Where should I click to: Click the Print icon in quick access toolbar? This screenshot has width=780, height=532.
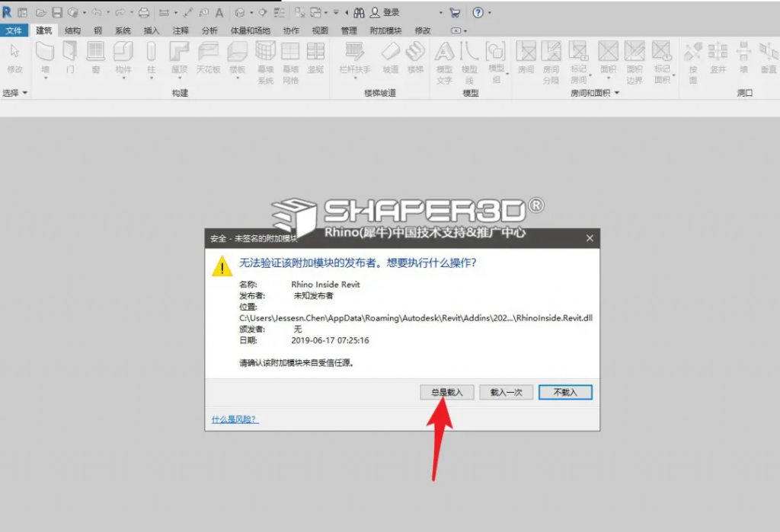[x=144, y=12]
